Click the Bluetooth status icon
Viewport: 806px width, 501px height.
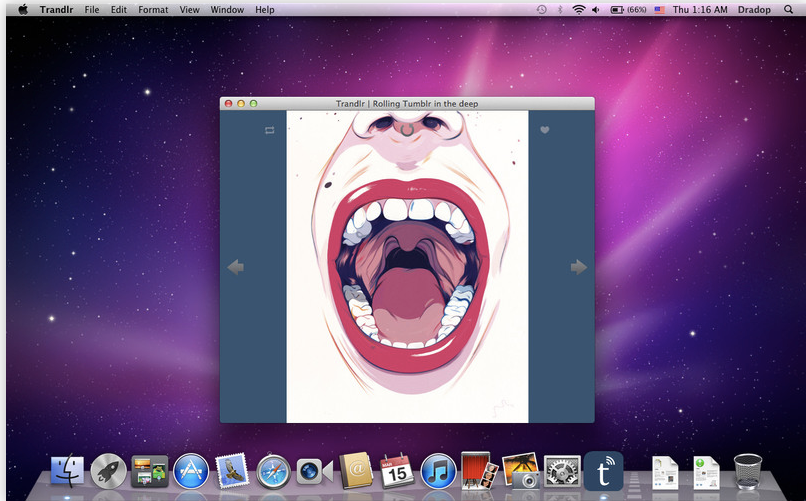tap(560, 9)
